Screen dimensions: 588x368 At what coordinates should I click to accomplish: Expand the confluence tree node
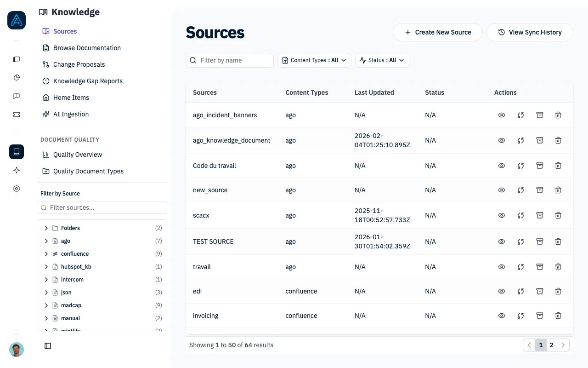46,254
